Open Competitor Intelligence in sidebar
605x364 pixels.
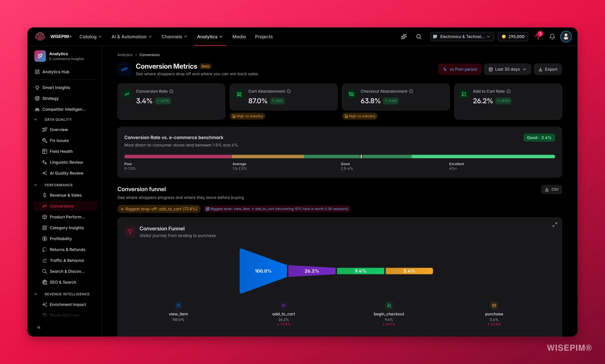(65, 109)
